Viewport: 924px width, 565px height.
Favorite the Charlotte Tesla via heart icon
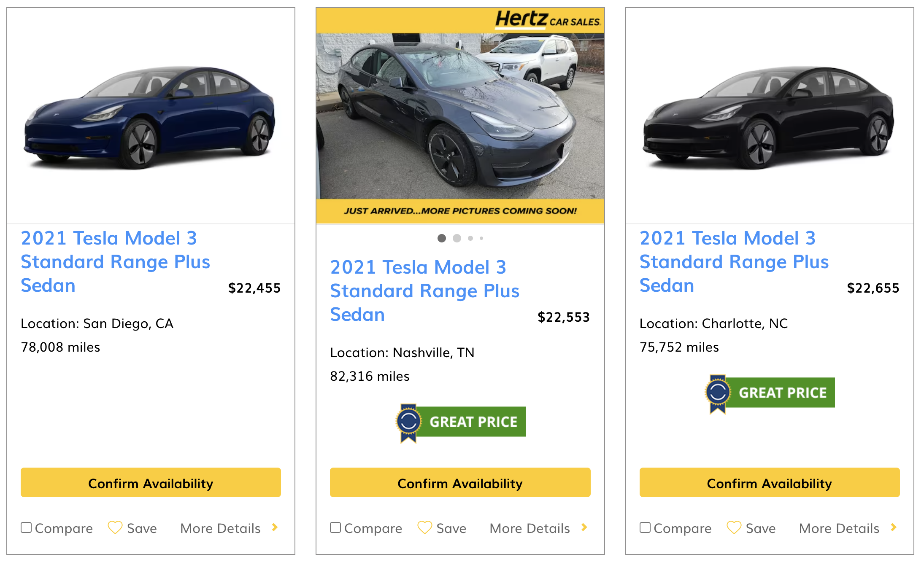click(734, 527)
